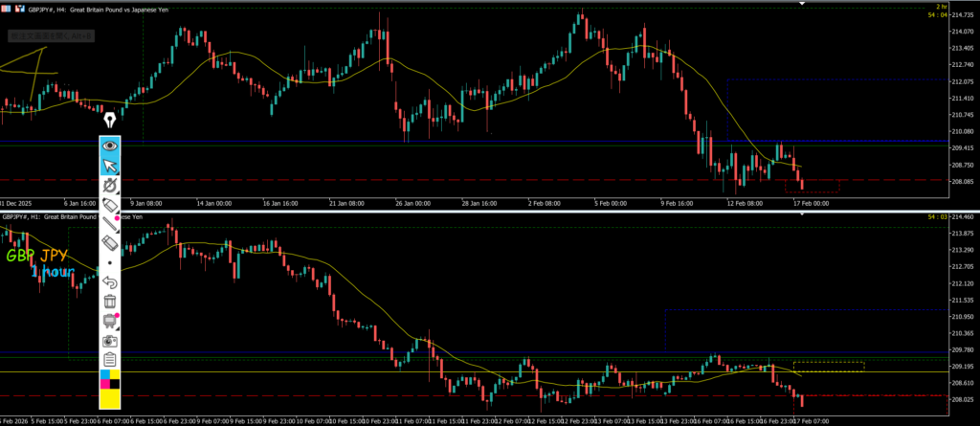980x426 pixels.
Task: Click the undo arrow in annotation toolbar
Action: click(110, 282)
